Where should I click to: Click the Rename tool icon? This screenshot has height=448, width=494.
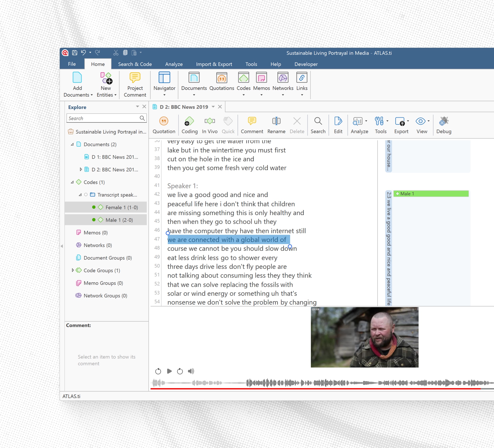[276, 121]
